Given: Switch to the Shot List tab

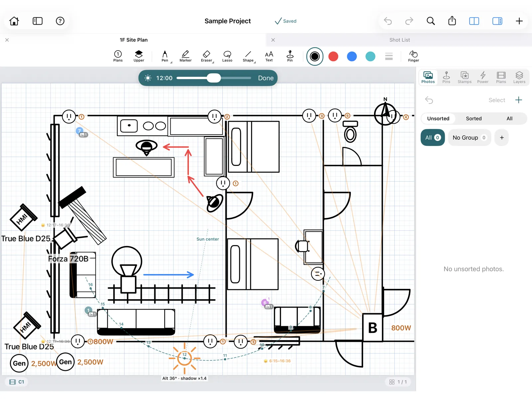Looking at the screenshot, I should tap(400, 40).
